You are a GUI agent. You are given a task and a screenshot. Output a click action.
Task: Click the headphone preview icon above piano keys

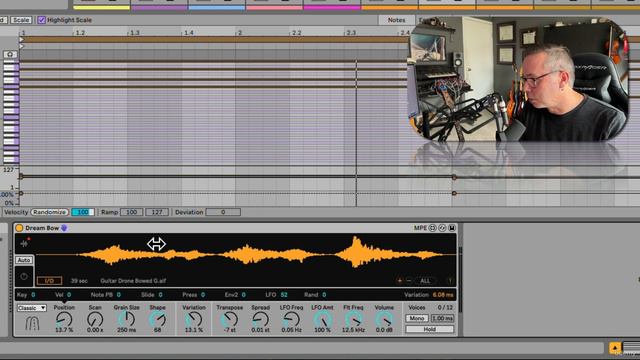click(10, 54)
